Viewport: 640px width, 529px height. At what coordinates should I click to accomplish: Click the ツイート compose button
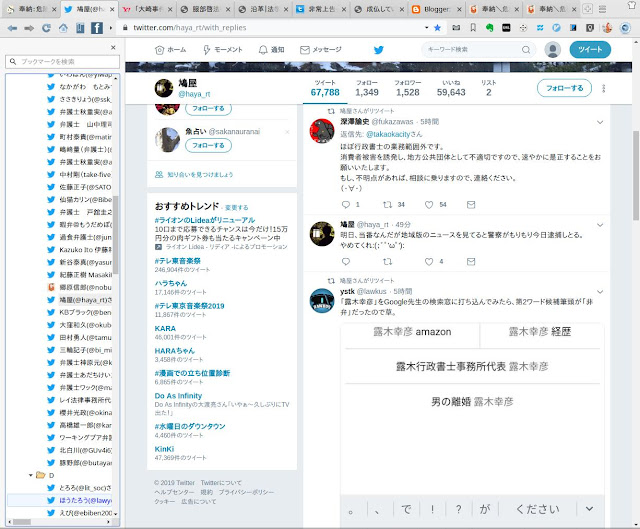(x=590, y=50)
